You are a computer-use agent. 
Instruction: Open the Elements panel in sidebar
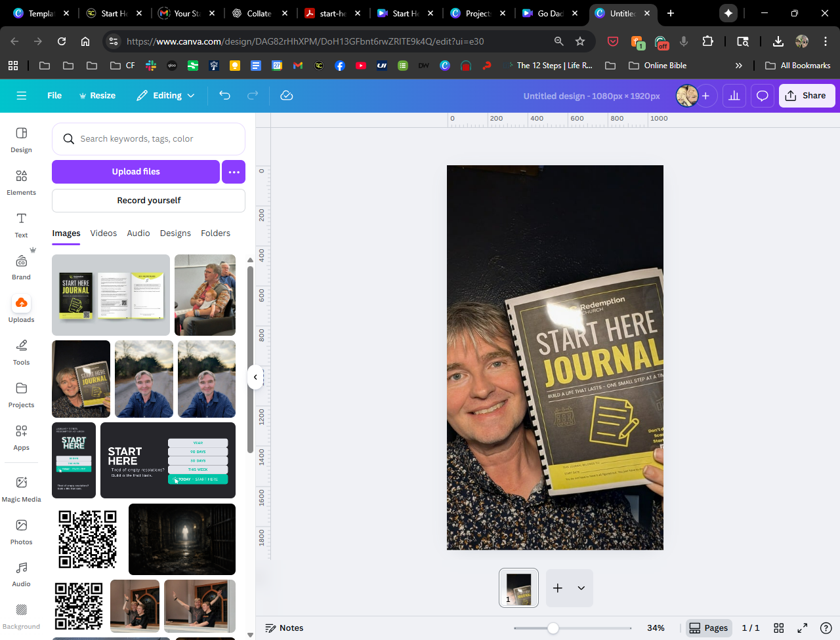[x=21, y=182]
